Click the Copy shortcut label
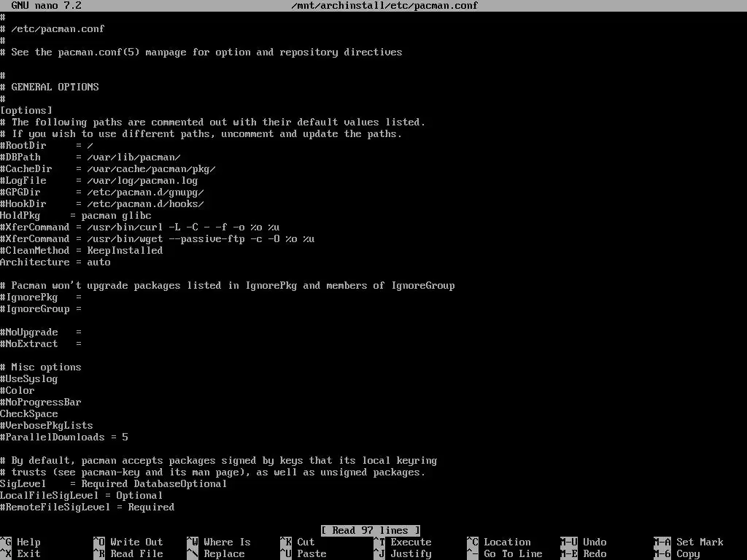Viewport: 747px width, 560px height. 677,554
